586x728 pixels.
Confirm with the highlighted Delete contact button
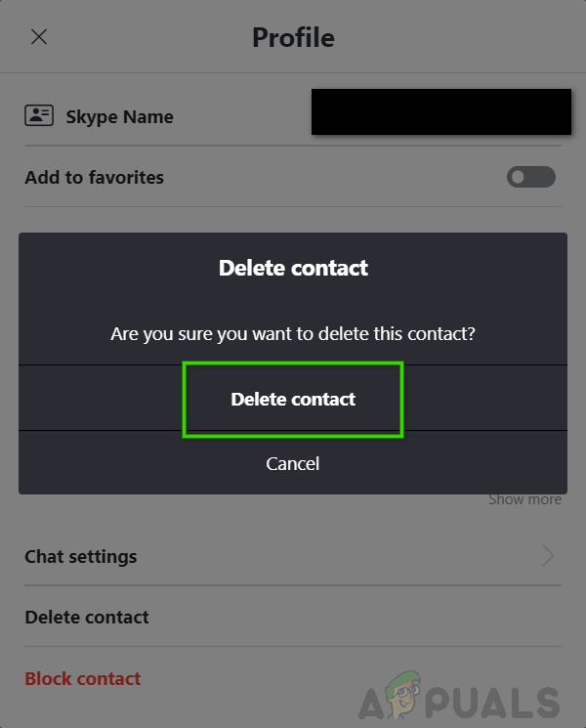pos(293,399)
